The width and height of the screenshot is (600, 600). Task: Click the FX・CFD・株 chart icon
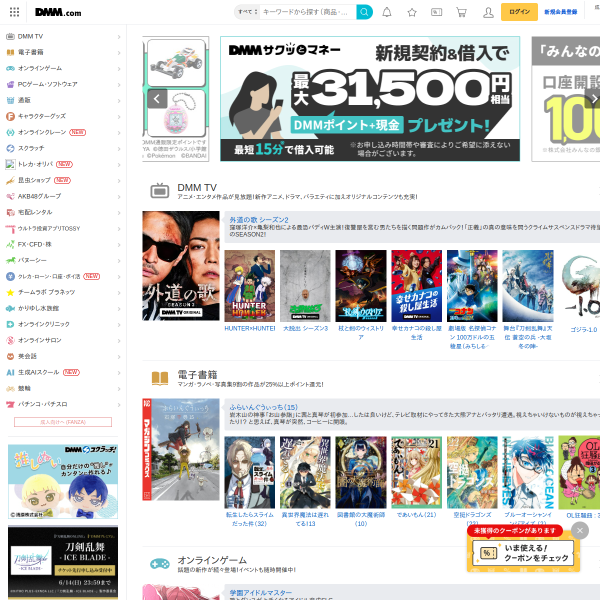tap(10, 245)
